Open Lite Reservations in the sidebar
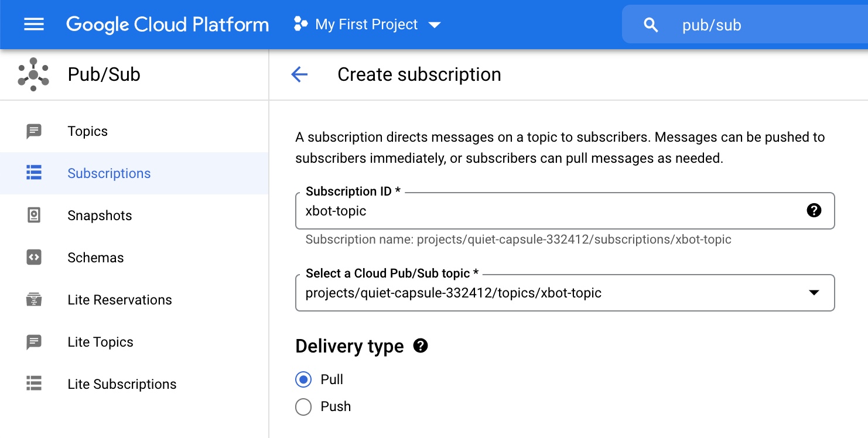 pyautogui.click(x=134, y=300)
